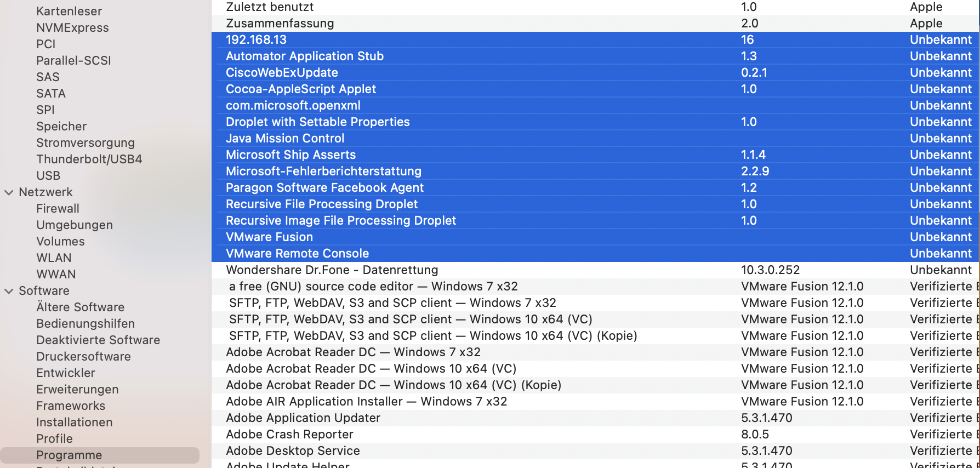Open Erweiterungen in the sidebar
This screenshot has height=468, width=980.
pos(77,390)
